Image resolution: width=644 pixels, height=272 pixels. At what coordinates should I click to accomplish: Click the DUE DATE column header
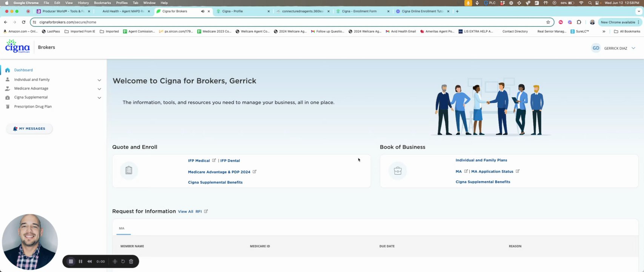(x=387, y=246)
